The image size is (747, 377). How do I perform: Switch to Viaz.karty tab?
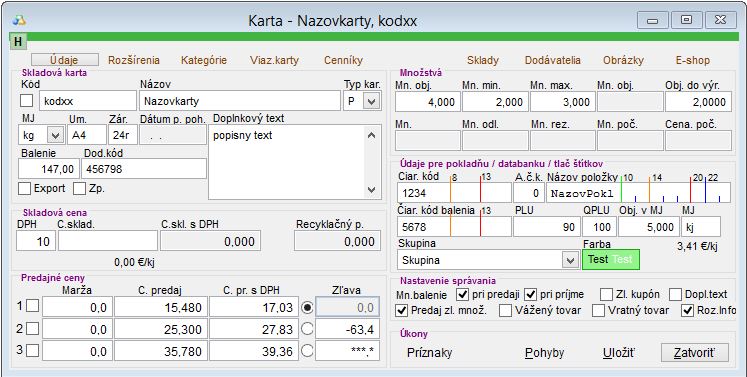click(274, 60)
